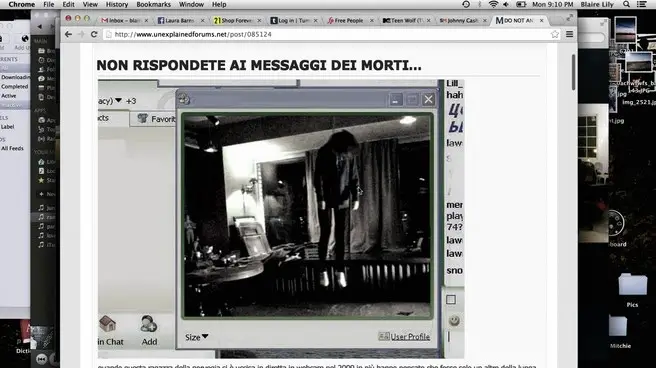The height and width of the screenshot is (368, 656).
Task: Click the Wi-Fi status icon
Action: (493, 4)
